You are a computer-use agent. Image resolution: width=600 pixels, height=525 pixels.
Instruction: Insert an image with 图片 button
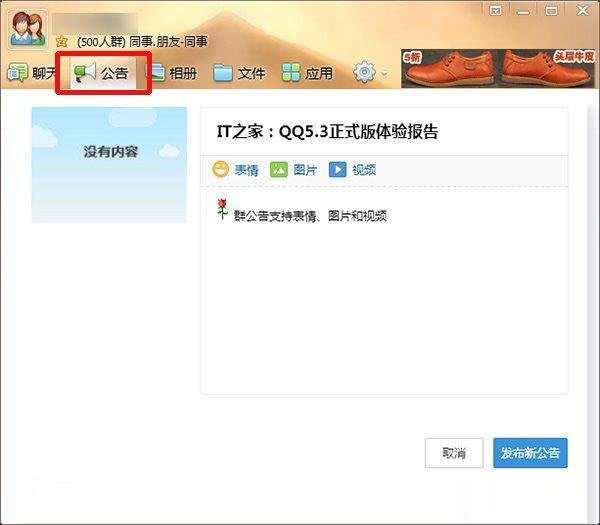pos(293,170)
